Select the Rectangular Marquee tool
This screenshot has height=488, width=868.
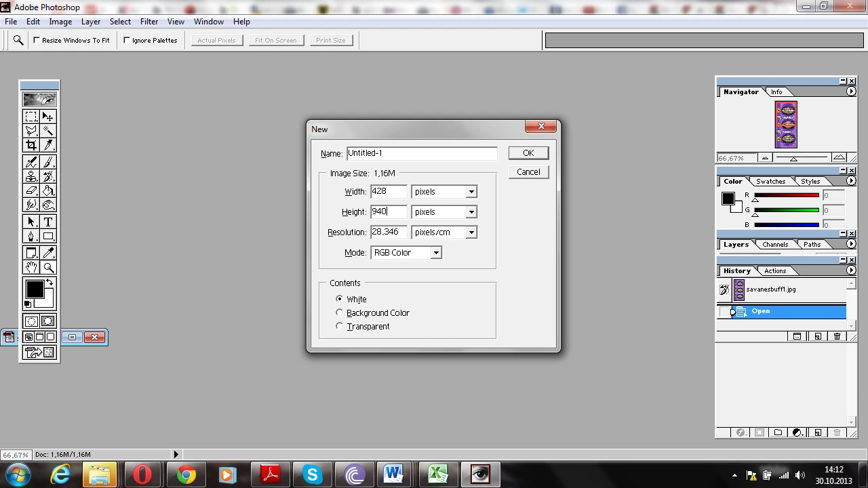[x=31, y=117]
